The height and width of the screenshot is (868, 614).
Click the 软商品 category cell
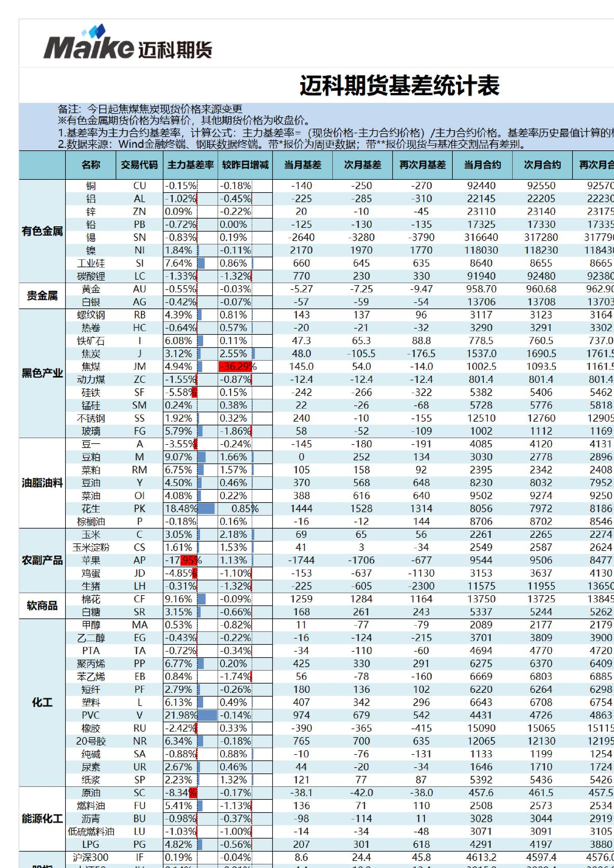(42, 606)
